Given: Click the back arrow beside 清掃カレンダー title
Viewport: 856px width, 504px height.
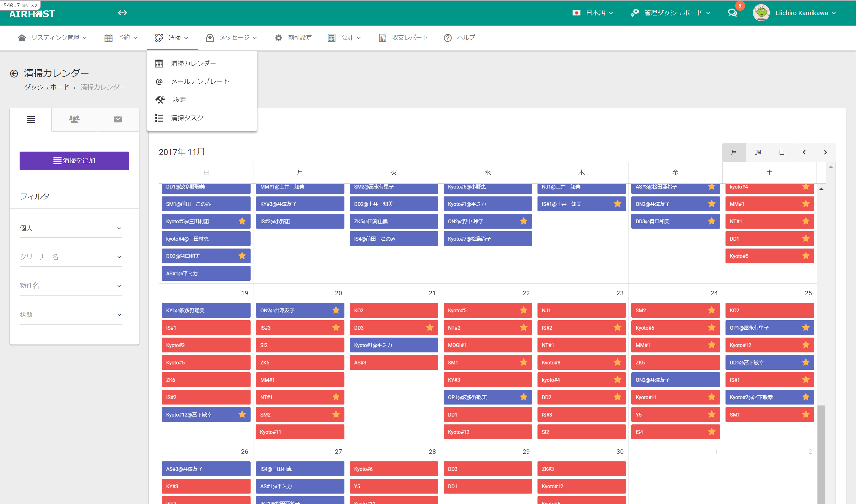Looking at the screenshot, I should point(14,73).
